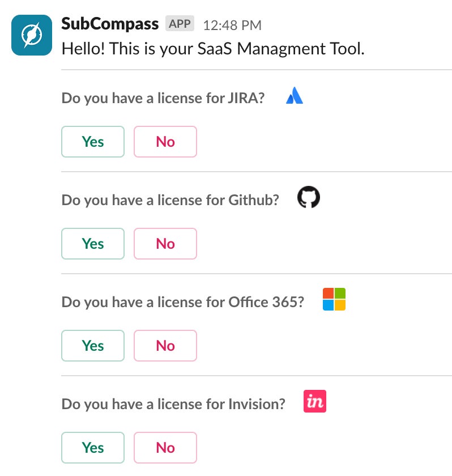Choose No for the Github license
Image resolution: width=452 pixels, height=476 pixels.
click(x=165, y=244)
